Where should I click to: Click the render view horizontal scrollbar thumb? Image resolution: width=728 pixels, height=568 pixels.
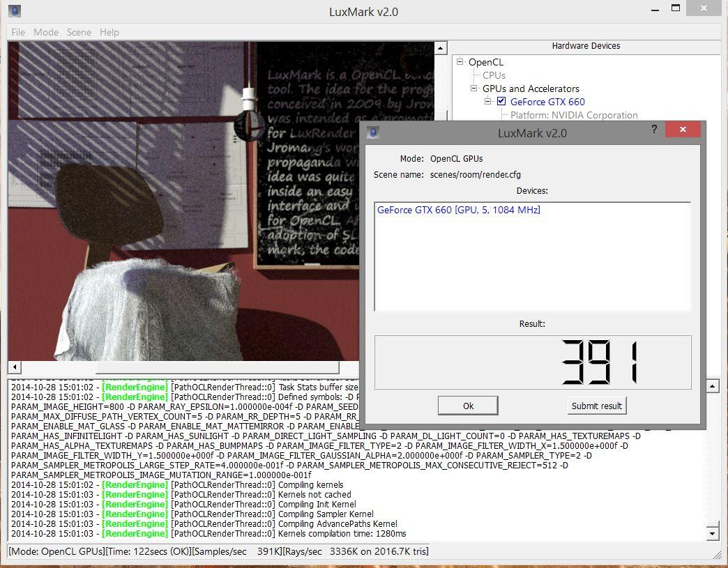(218, 367)
